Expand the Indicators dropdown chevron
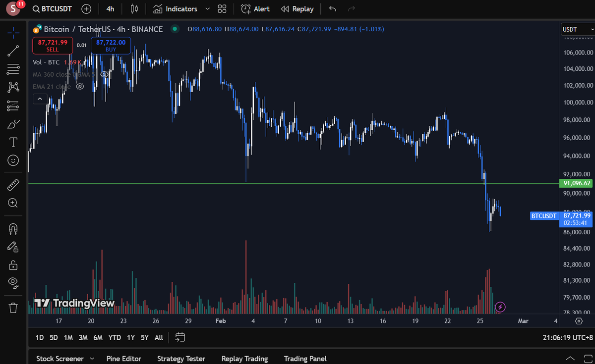 pos(207,8)
